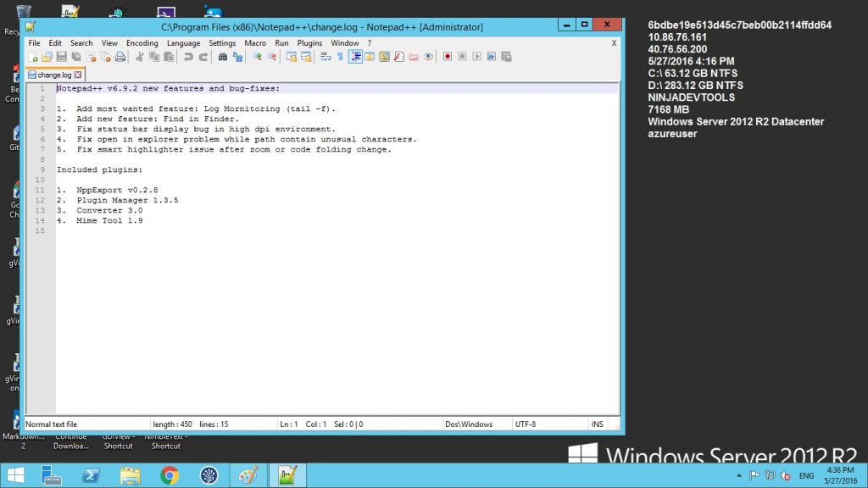Viewport: 868px width, 488px height.
Task: Click the Cut scissors toolbar icon
Action: (x=139, y=57)
